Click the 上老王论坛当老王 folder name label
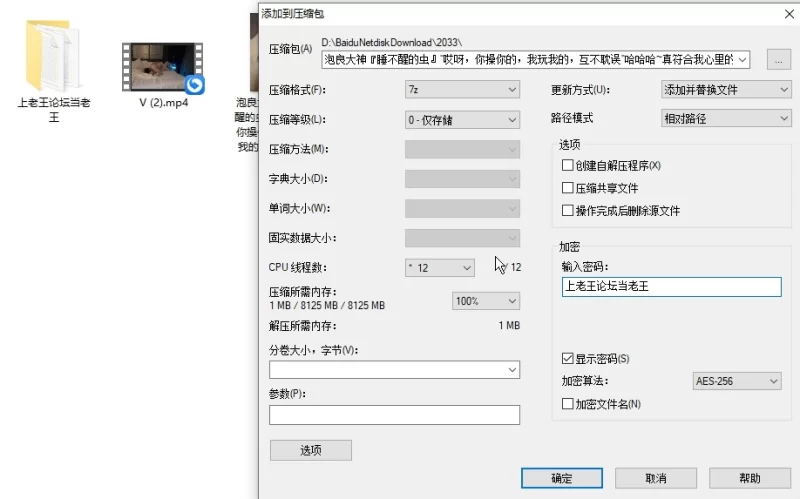This screenshot has width=800, height=499. (x=54, y=110)
